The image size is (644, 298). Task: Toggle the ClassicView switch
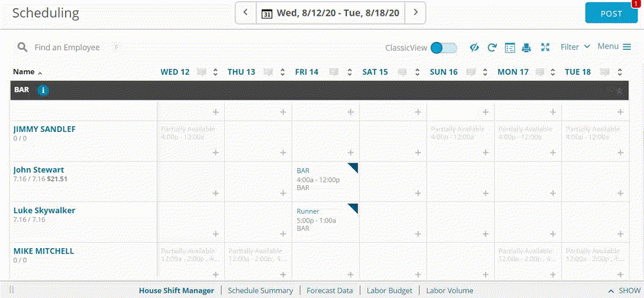click(x=444, y=47)
